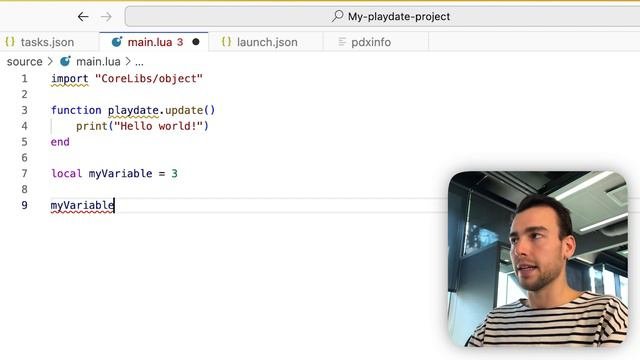Click the number 3 on line 7

pos(174,173)
